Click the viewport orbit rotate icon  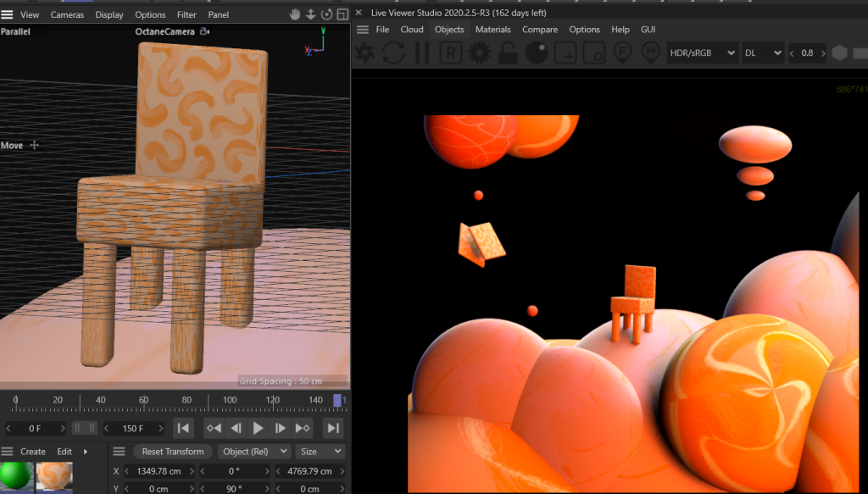(326, 14)
